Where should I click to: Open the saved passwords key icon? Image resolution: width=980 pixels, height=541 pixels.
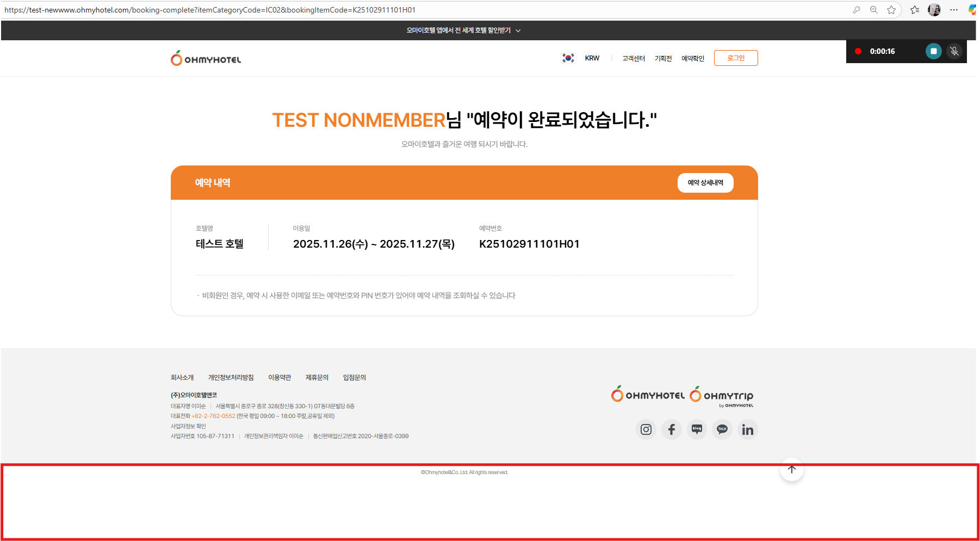(857, 10)
